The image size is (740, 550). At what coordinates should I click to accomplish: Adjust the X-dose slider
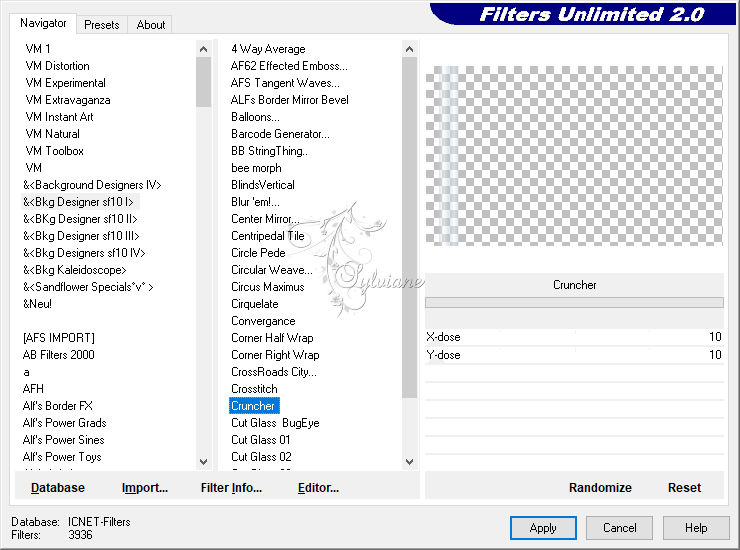(x=574, y=337)
